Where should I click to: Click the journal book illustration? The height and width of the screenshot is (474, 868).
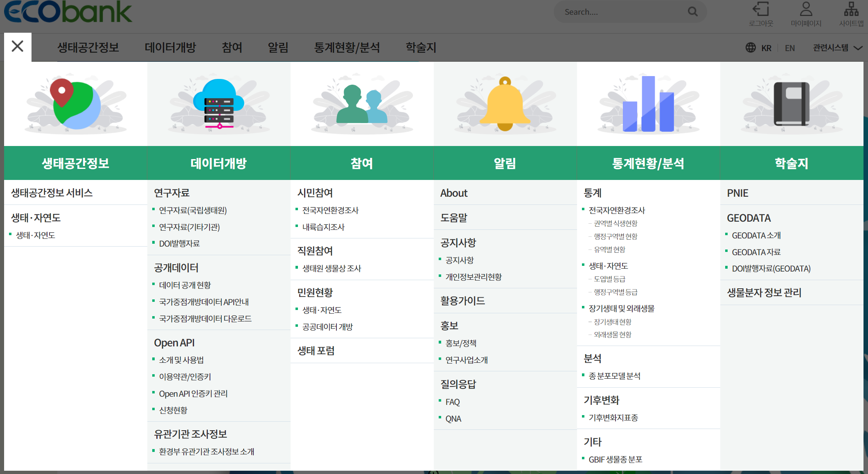pos(791,103)
